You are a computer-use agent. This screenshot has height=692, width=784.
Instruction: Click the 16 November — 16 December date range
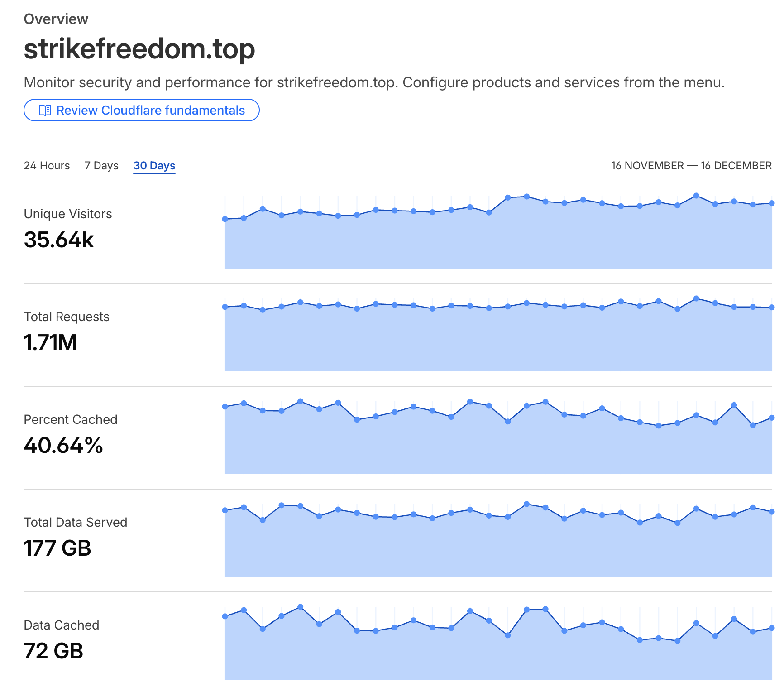click(691, 166)
